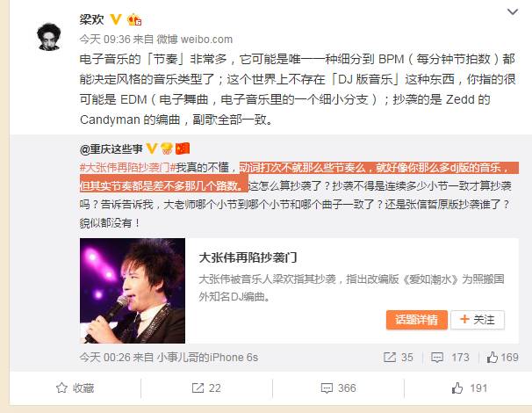Open topic card title 大张伟再陷抄袭门
The image size is (532, 413).
[248, 257]
